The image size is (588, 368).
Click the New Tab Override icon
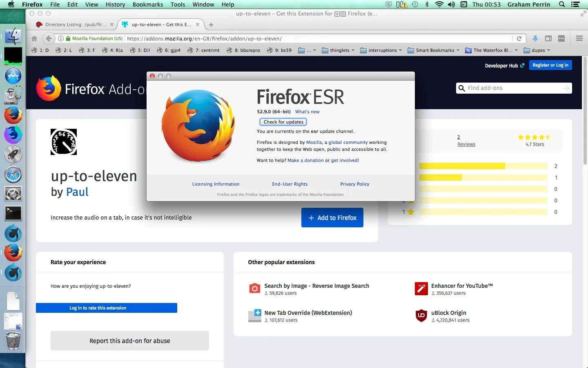tap(255, 316)
